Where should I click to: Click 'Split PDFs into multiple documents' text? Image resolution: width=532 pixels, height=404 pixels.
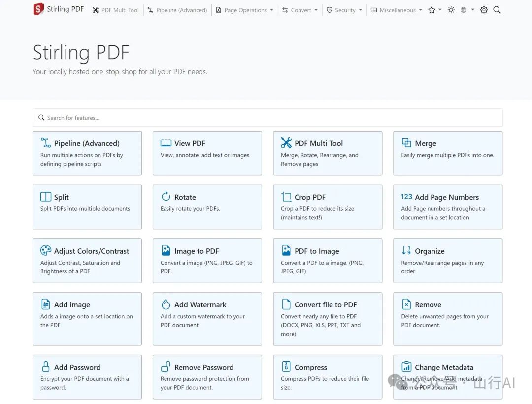(x=85, y=208)
